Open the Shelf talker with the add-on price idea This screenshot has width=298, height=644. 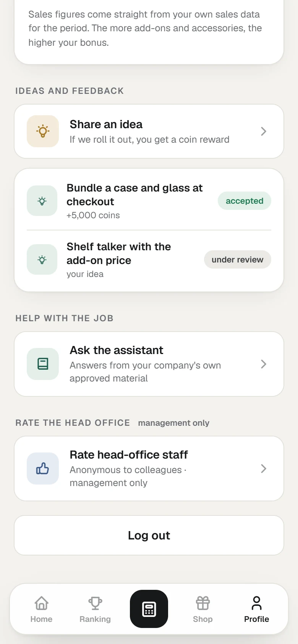[118, 253]
